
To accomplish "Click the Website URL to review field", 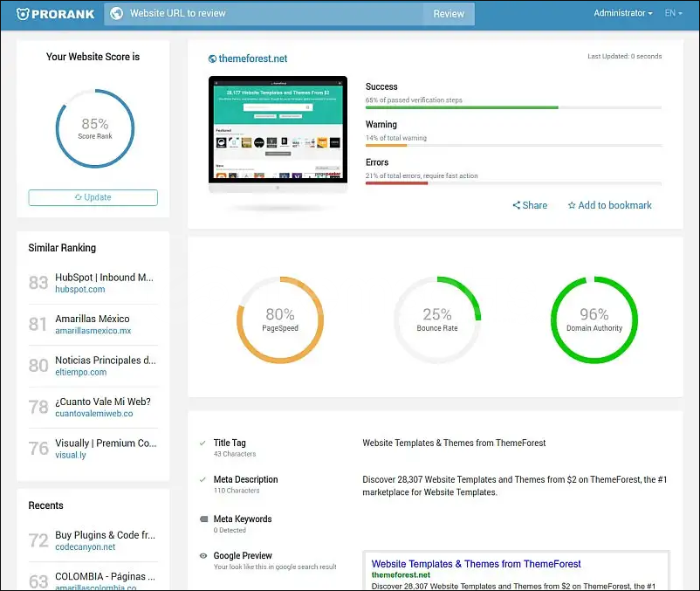I will [x=264, y=14].
